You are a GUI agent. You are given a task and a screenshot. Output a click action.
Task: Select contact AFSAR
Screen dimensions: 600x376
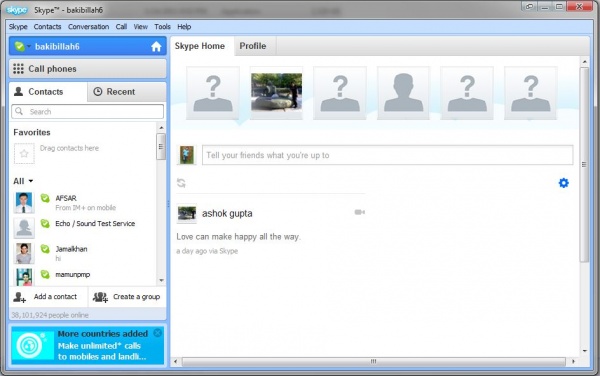pyautogui.click(x=84, y=202)
